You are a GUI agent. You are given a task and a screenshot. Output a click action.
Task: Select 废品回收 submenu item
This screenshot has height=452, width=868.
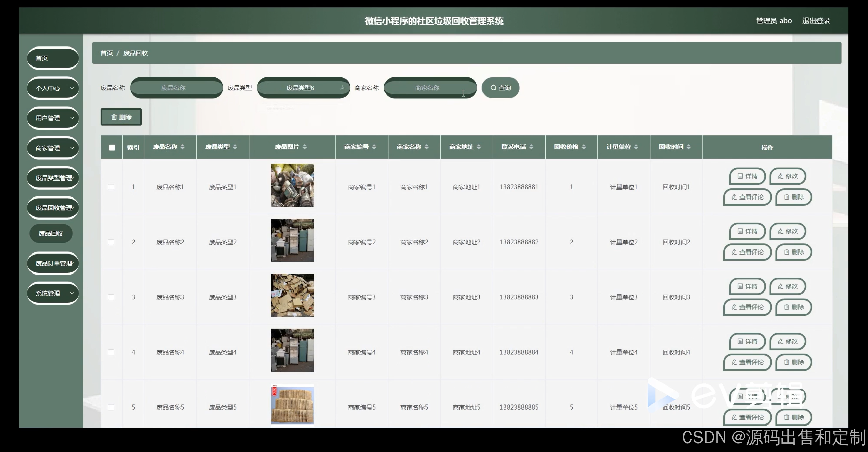[x=51, y=233]
